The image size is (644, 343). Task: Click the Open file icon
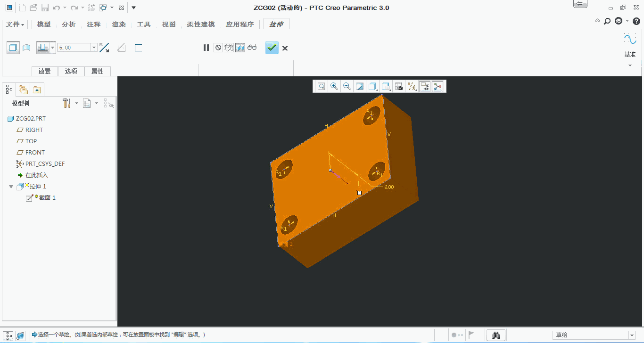[33, 8]
